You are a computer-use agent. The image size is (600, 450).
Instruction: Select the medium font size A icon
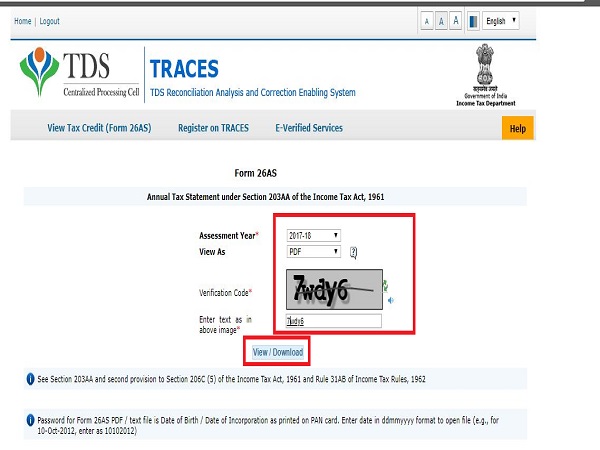(x=441, y=20)
